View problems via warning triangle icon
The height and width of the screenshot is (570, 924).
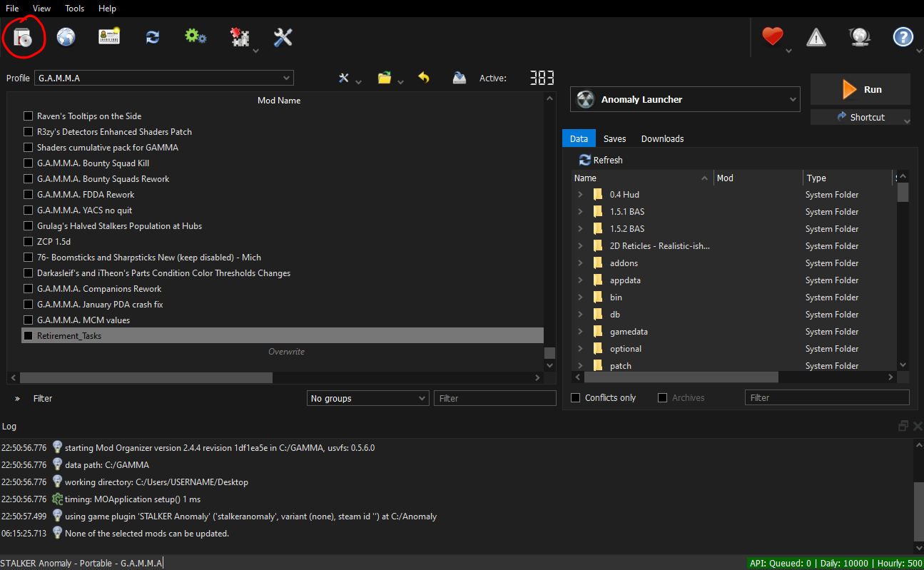(x=816, y=37)
